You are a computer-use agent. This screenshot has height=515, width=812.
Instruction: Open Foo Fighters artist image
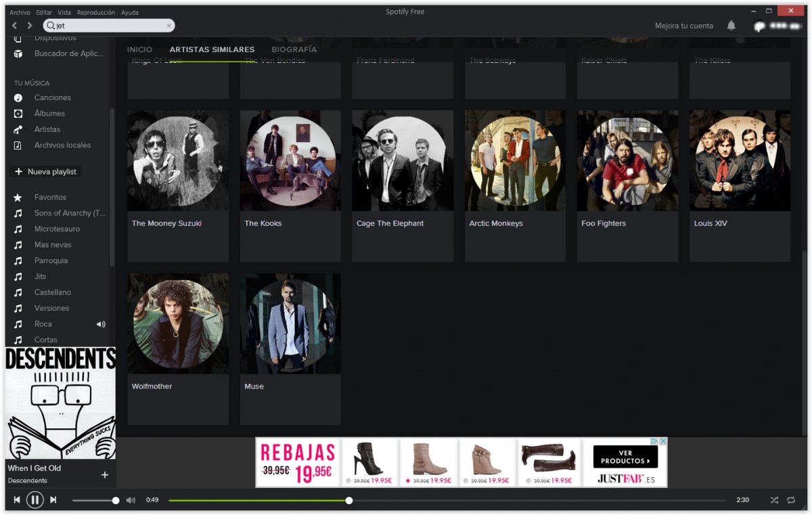[x=627, y=160]
